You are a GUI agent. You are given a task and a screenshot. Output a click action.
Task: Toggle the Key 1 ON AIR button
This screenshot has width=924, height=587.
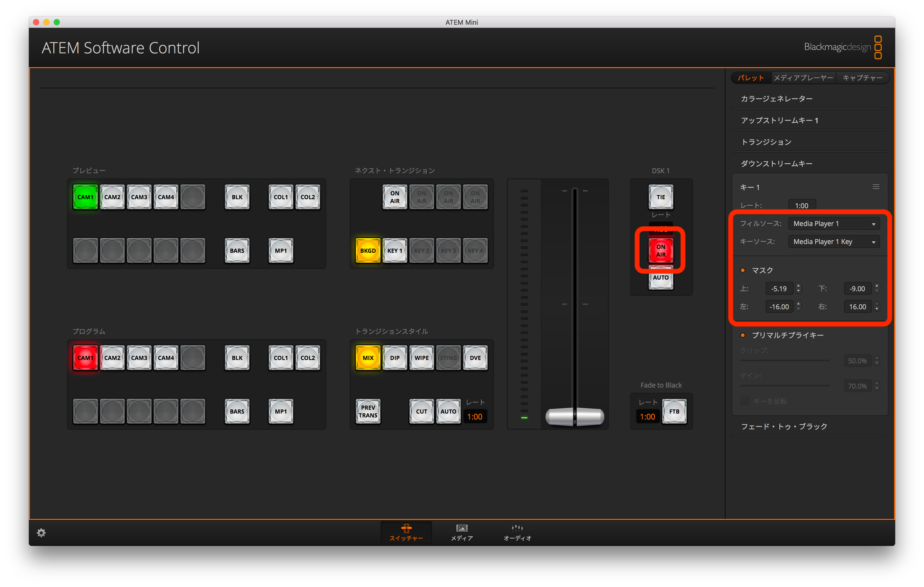(394, 197)
